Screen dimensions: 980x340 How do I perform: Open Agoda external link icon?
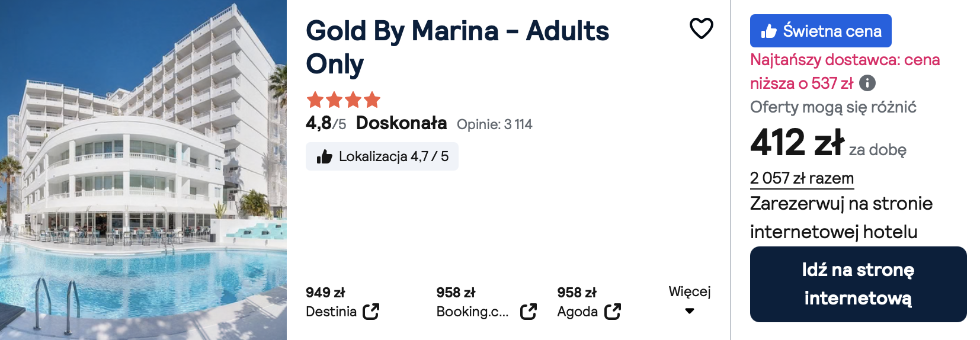(613, 312)
